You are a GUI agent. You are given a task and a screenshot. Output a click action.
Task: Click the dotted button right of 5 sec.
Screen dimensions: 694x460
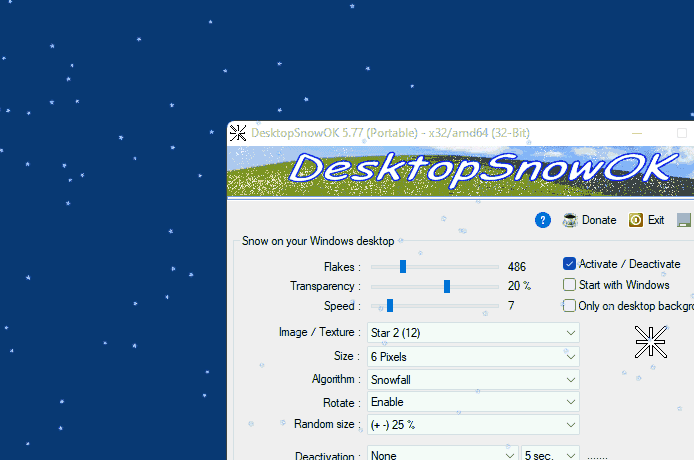[x=598, y=456]
